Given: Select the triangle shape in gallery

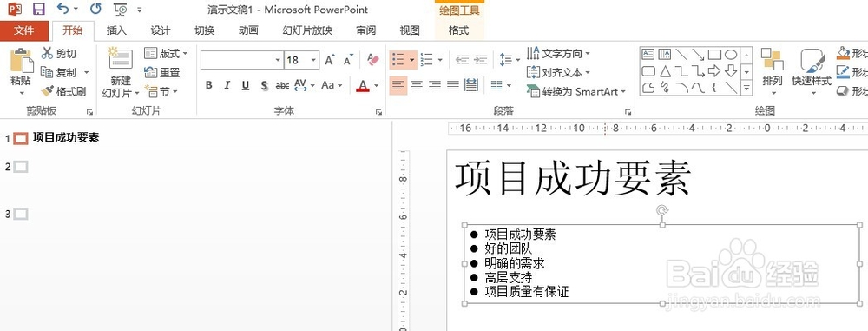Looking at the screenshot, I should click(x=665, y=71).
